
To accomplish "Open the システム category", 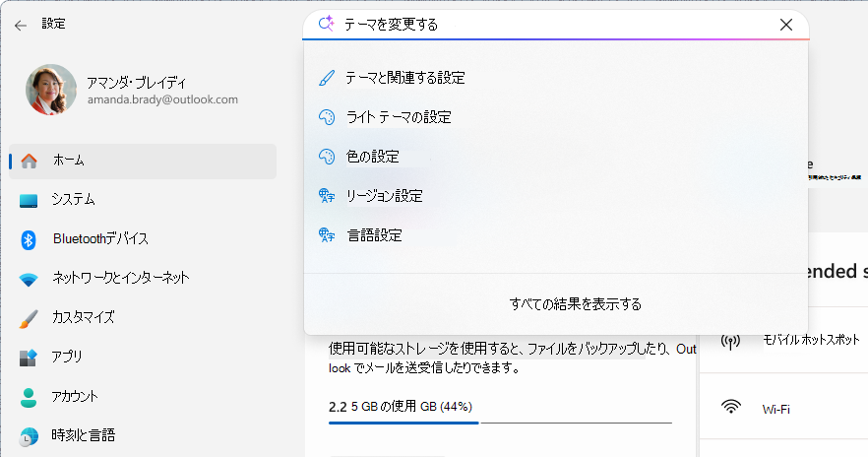I will [143, 200].
